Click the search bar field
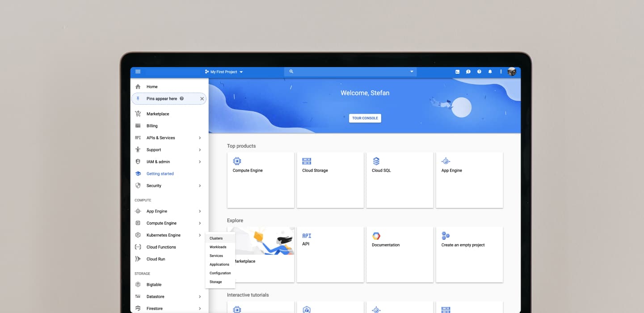The width and height of the screenshot is (644, 313). pyautogui.click(x=350, y=72)
